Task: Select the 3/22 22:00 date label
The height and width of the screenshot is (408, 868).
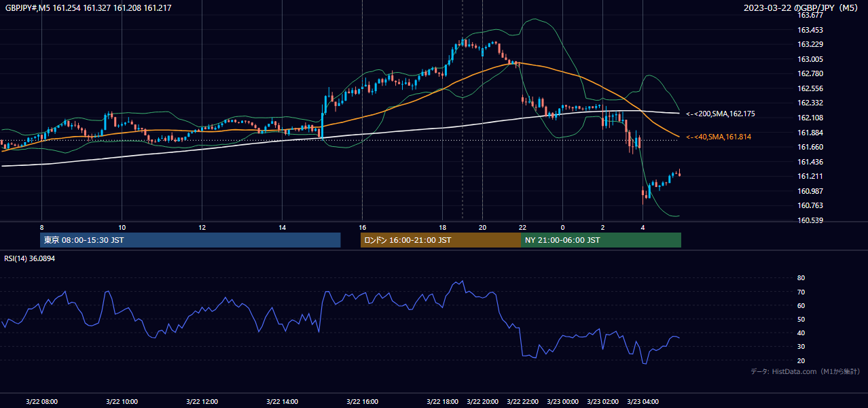Action: [522, 401]
